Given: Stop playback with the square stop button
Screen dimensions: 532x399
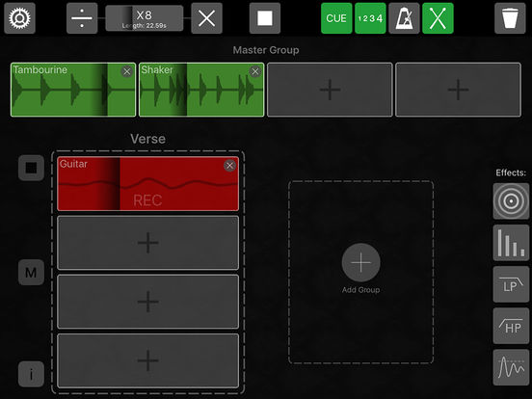Looking at the screenshot, I should tap(265, 18).
